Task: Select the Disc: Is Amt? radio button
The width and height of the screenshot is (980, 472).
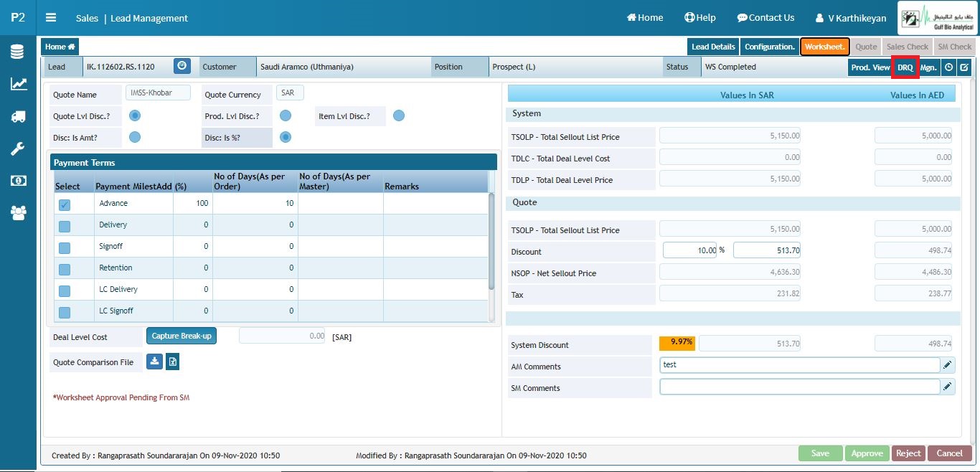Action: tap(135, 137)
